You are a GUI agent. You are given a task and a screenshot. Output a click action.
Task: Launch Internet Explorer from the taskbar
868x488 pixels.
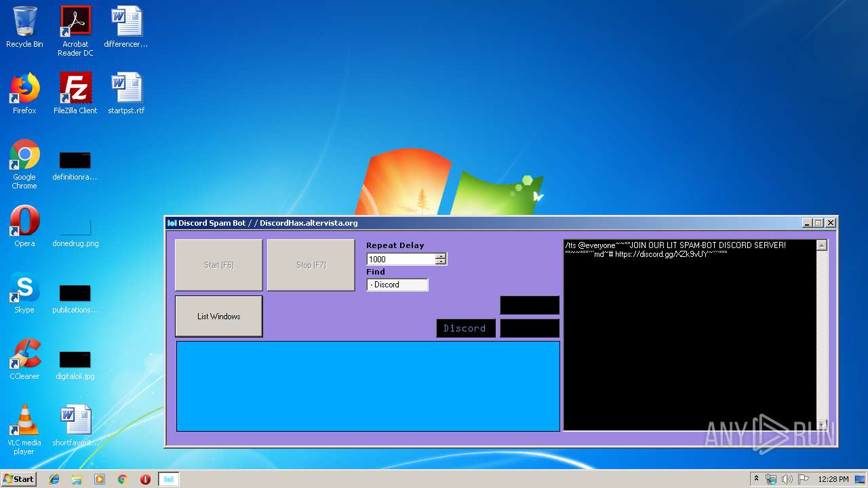[54, 479]
